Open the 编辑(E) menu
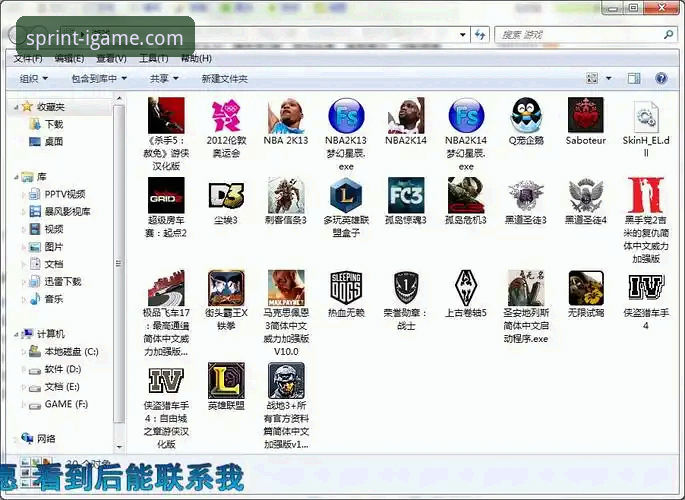The height and width of the screenshot is (500, 685). pos(69,59)
